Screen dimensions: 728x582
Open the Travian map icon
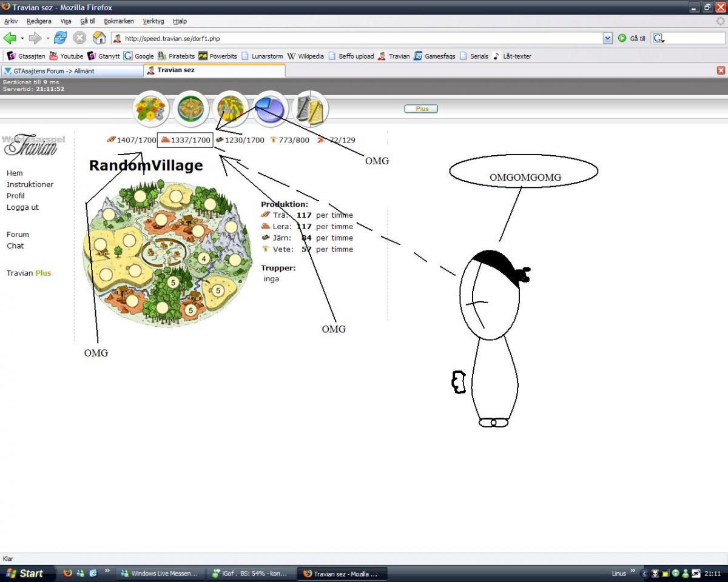tap(231, 109)
